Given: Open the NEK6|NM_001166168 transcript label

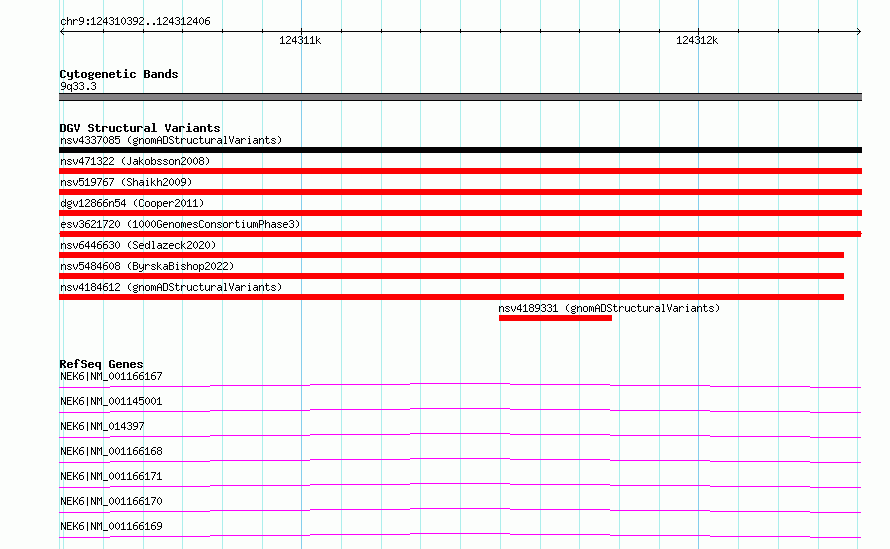Looking at the screenshot, I should (x=111, y=451).
